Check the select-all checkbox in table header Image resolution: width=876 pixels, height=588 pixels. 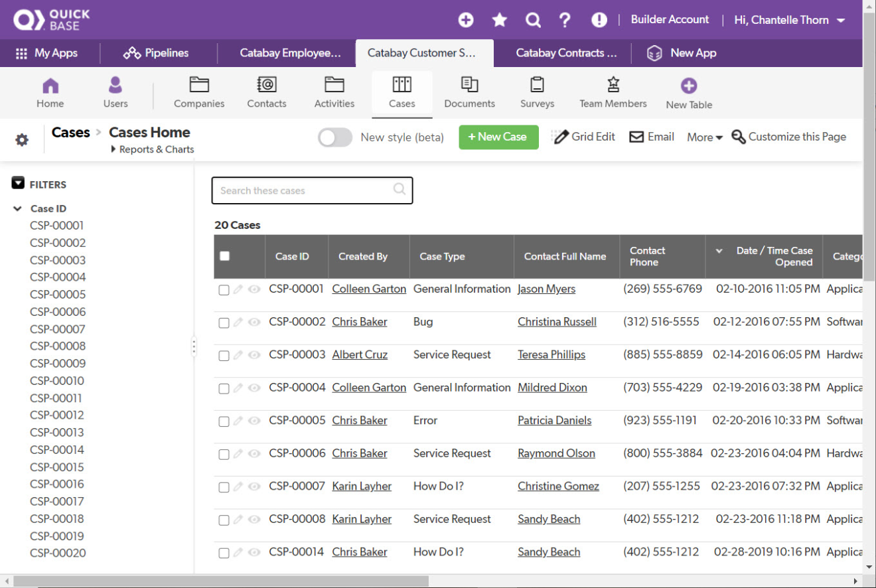224,256
